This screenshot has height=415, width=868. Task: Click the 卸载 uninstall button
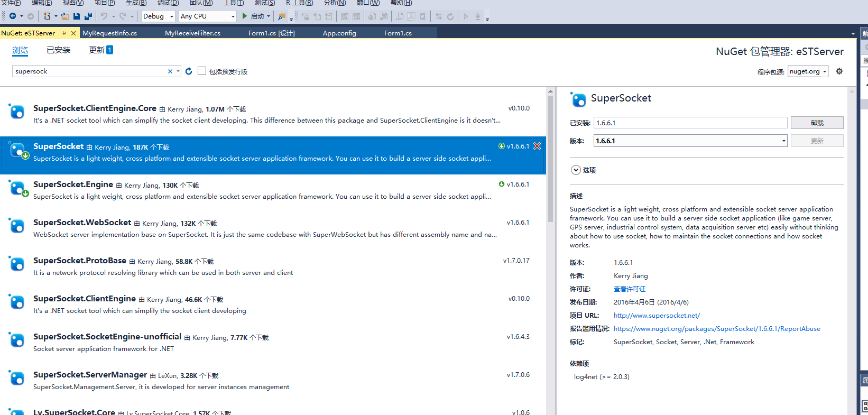pos(817,123)
